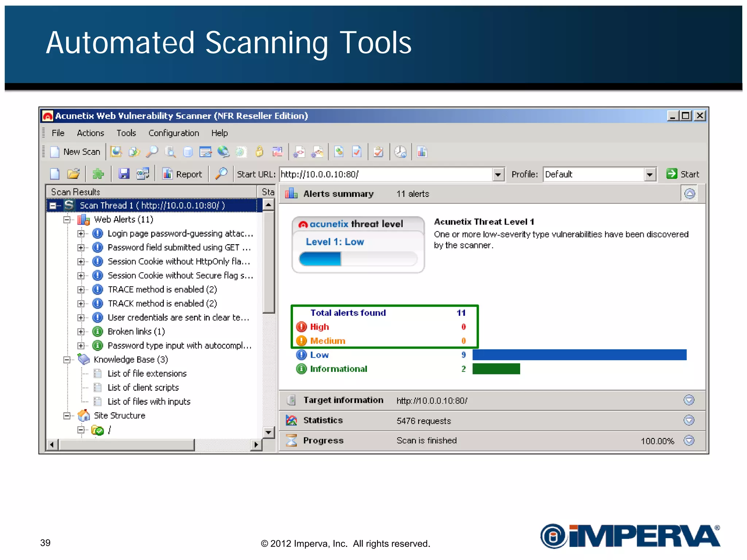Viewport: 747px width, 560px height.
Task: Open the Web Scanner tool icon
Action: tap(116, 152)
